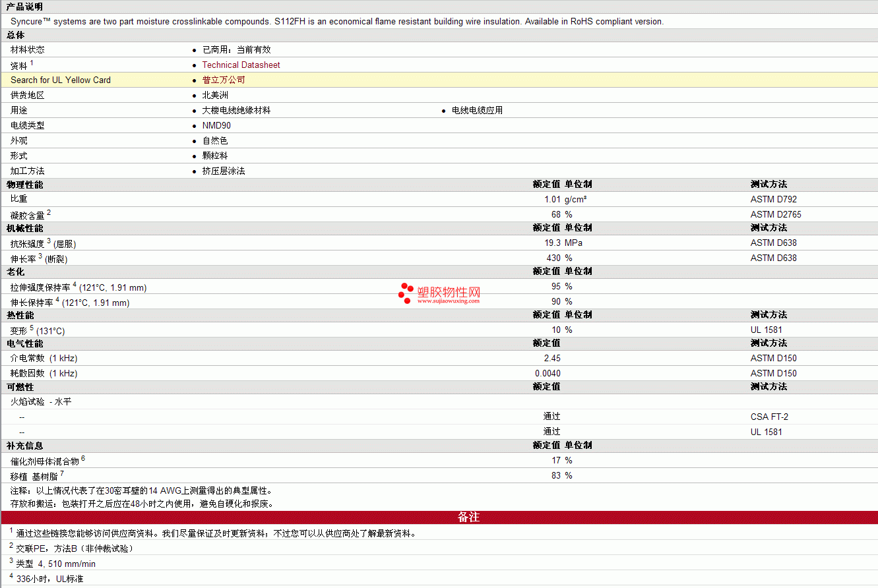Click the 颗粒料 form value

tap(215, 156)
